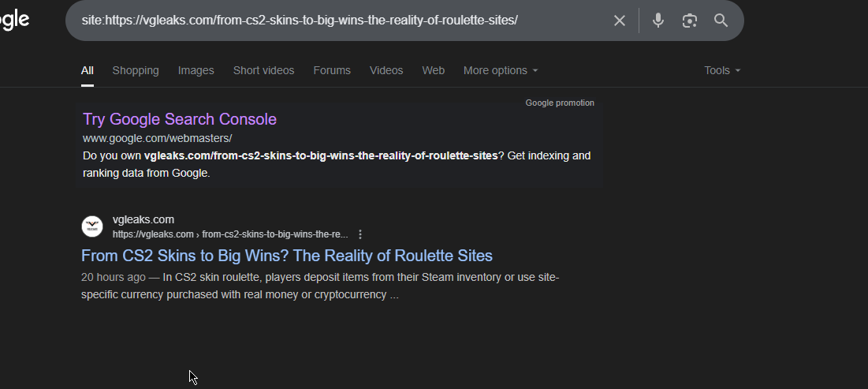Open the Try Google Search Console link
The width and height of the screenshot is (868, 389).
pyautogui.click(x=180, y=119)
